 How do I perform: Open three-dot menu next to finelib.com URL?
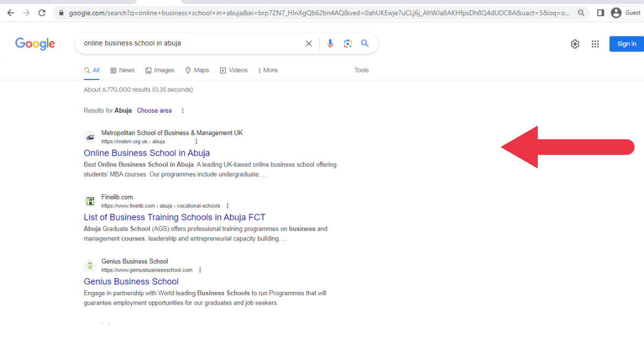click(x=228, y=206)
